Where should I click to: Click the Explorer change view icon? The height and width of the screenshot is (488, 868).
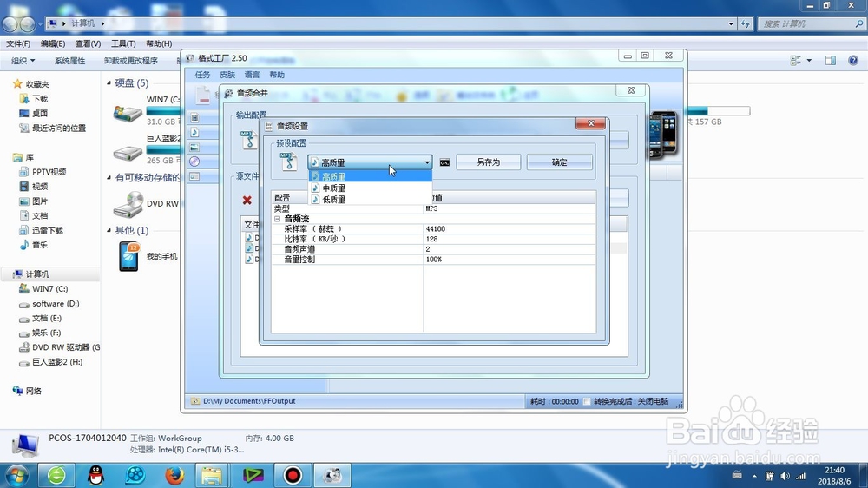click(796, 61)
